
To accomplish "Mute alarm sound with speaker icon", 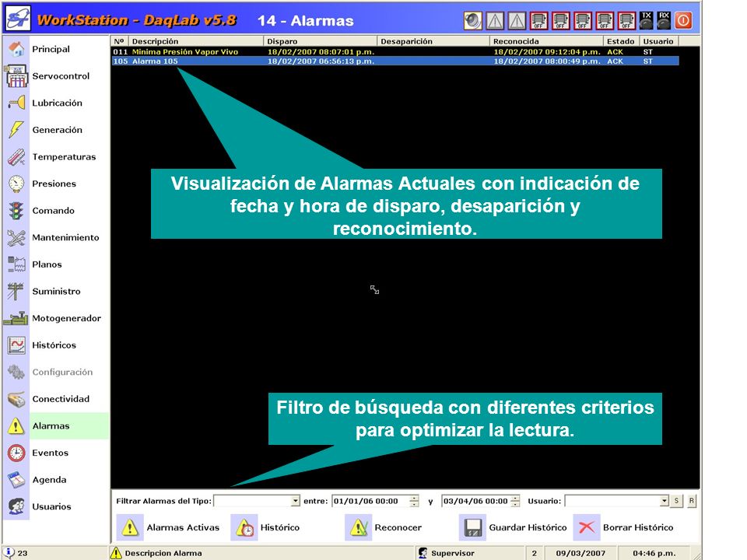I will 472,20.
